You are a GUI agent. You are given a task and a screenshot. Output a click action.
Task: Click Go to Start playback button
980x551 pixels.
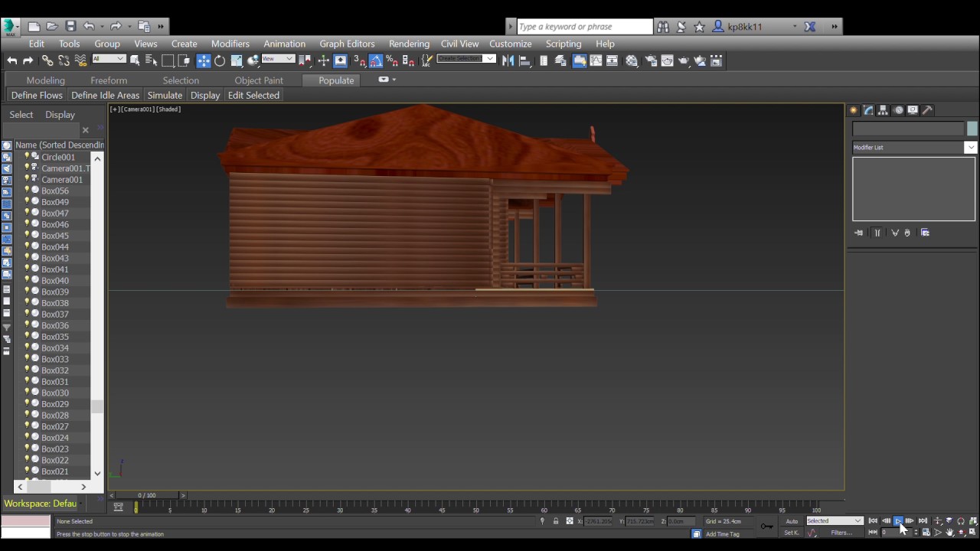[x=872, y=521]
